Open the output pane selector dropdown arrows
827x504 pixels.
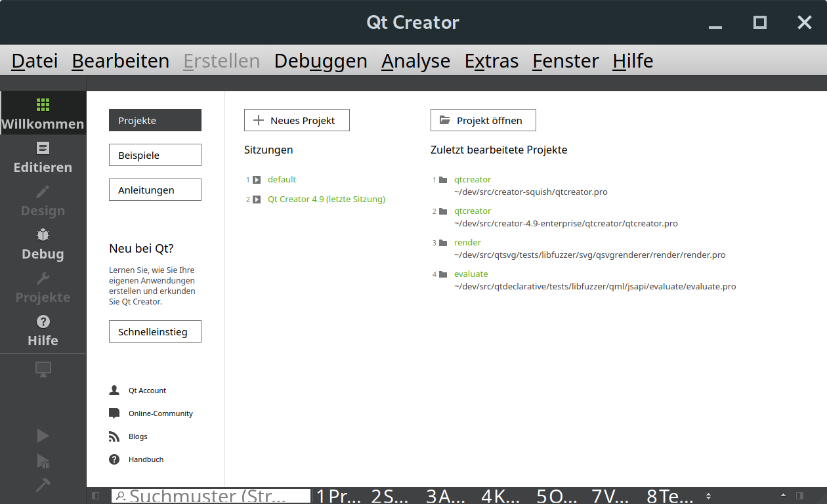tap(709, 495)
